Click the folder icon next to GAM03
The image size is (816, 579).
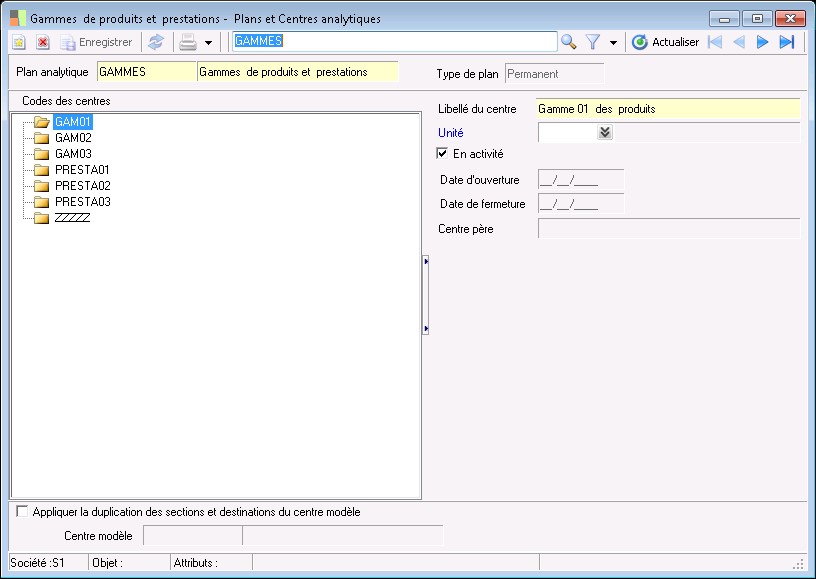pyautogui.click(x=42, y=154)
